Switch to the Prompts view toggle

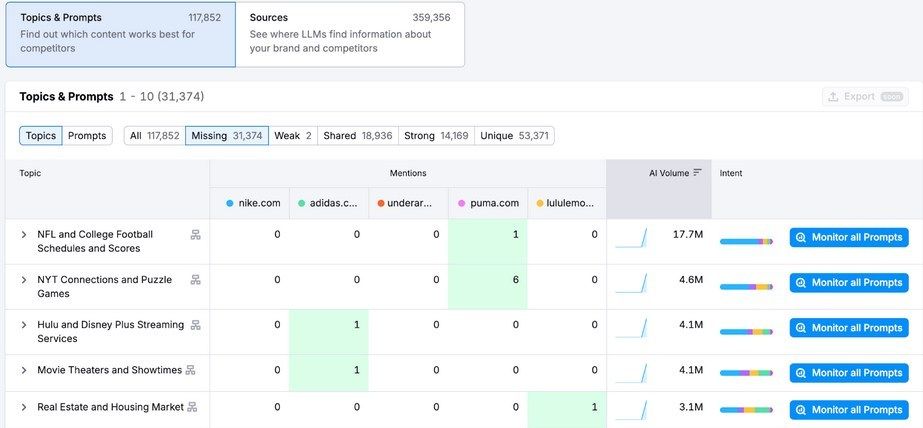87,135
